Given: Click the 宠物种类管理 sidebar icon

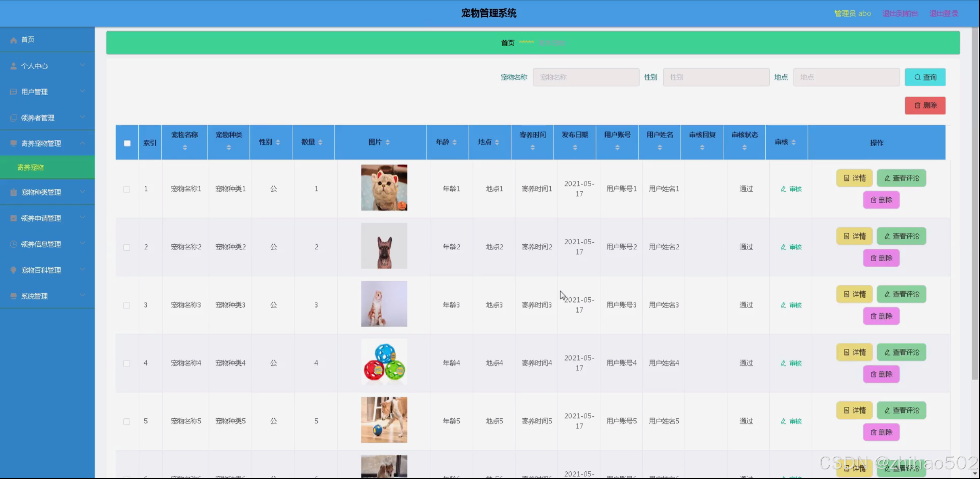Looking at the screenshot, I should pos(14,192).
